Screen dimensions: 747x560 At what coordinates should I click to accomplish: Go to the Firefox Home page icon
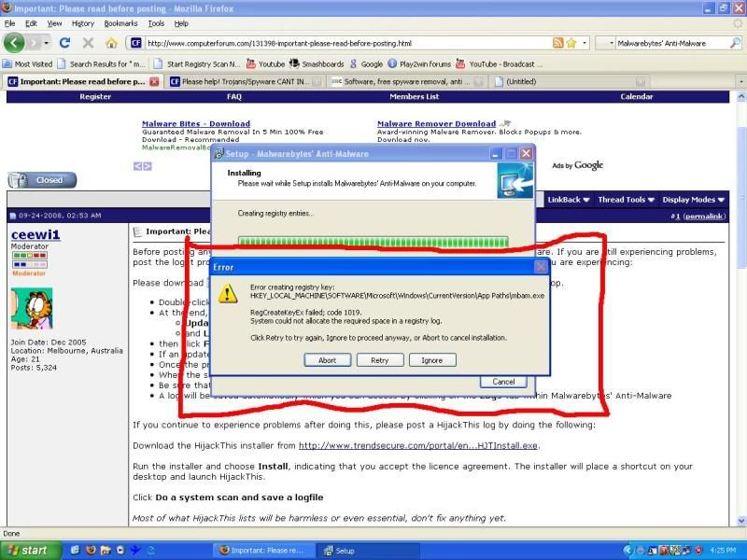pos(111,43)
